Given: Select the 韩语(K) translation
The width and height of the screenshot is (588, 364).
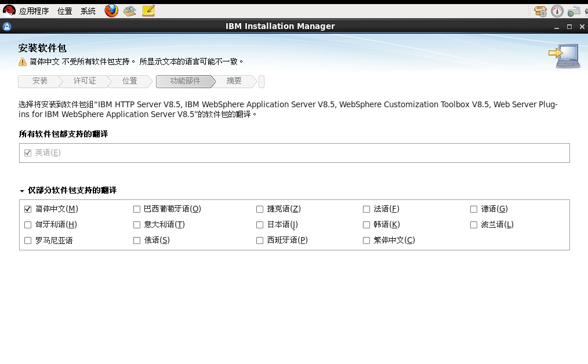Looking at the screenshot, I should point(366,225).
